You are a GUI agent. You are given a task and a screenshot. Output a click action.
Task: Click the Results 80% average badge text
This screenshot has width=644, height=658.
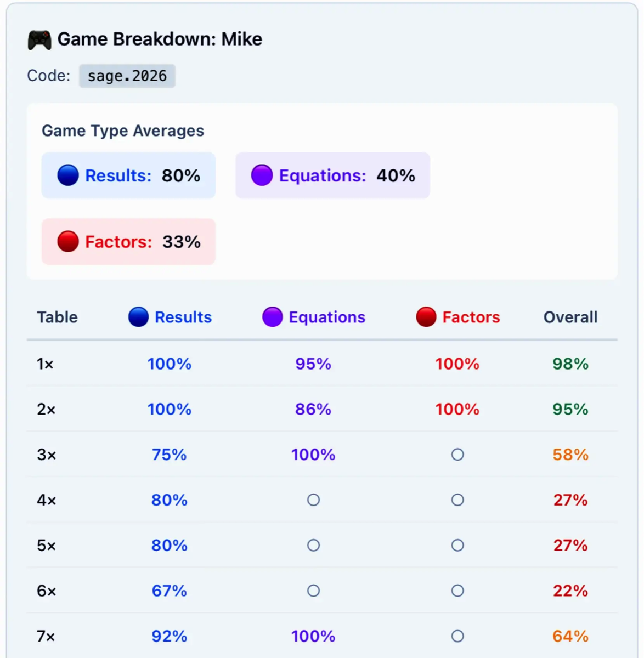[143, 175]
